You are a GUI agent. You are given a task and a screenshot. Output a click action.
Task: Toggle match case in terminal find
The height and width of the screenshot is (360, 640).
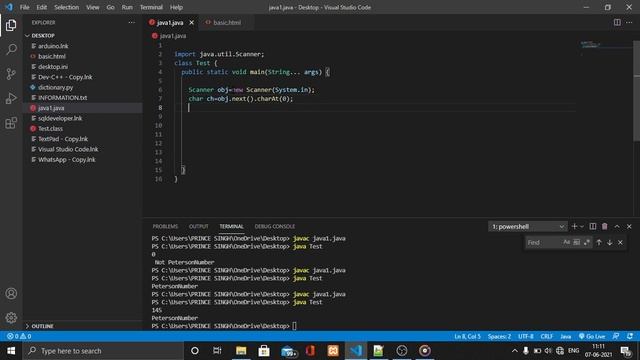click(x=567, y=242)
